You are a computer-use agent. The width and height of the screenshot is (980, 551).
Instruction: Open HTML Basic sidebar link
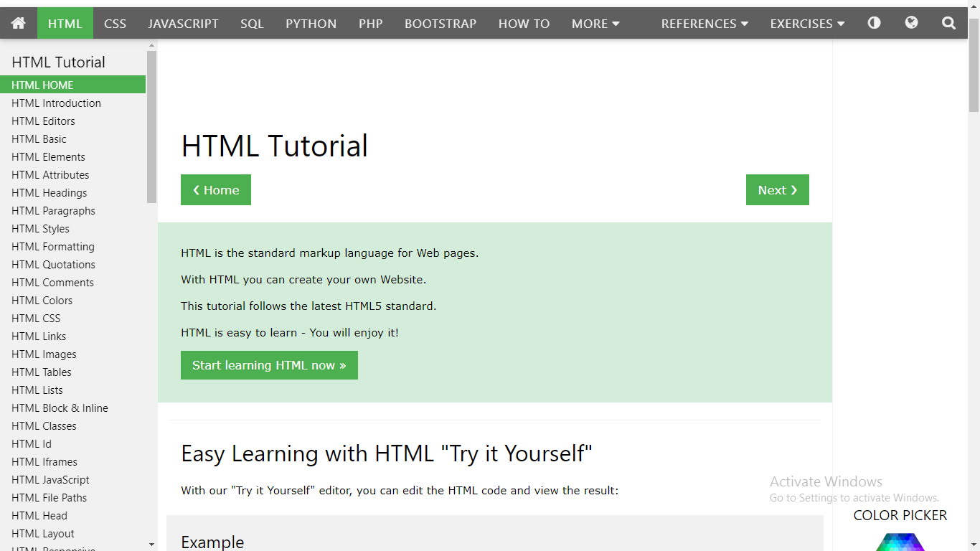[x=72, y=138]
